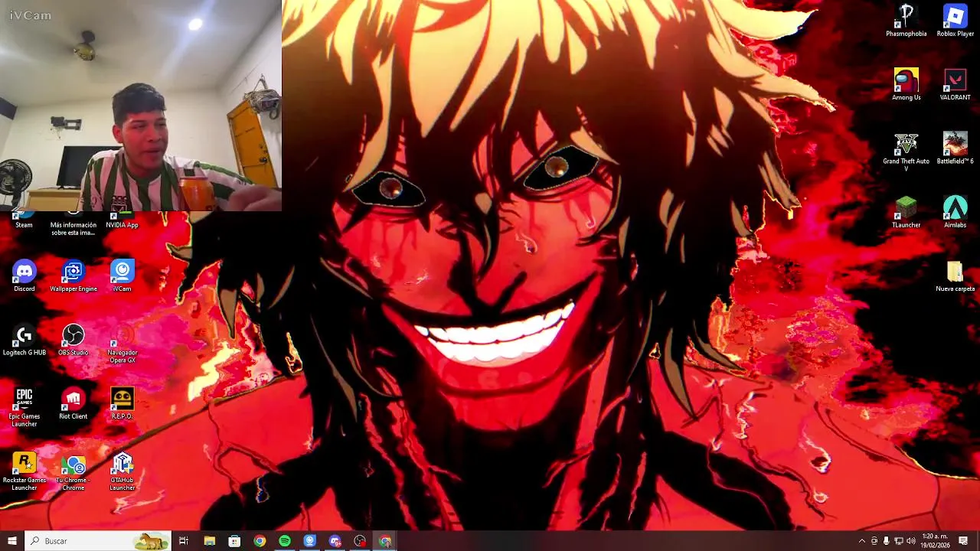
Task: Open the Windows Start menu
Action: point(12,541)
